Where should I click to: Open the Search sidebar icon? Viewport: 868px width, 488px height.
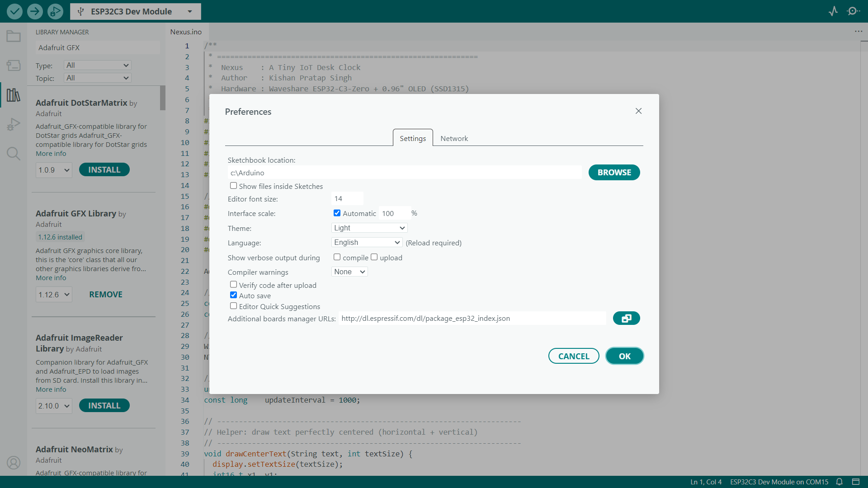point(14,154)
